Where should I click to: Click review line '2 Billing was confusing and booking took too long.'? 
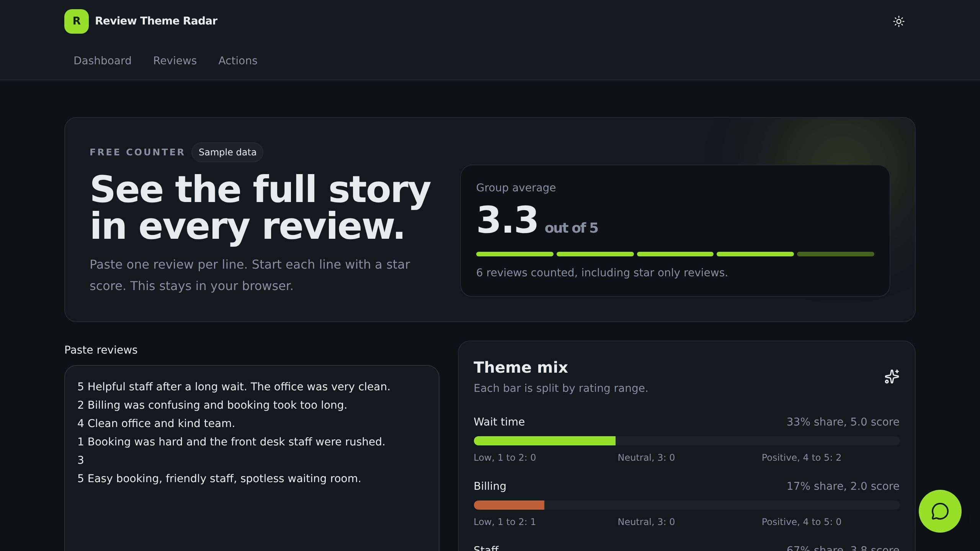212,405
